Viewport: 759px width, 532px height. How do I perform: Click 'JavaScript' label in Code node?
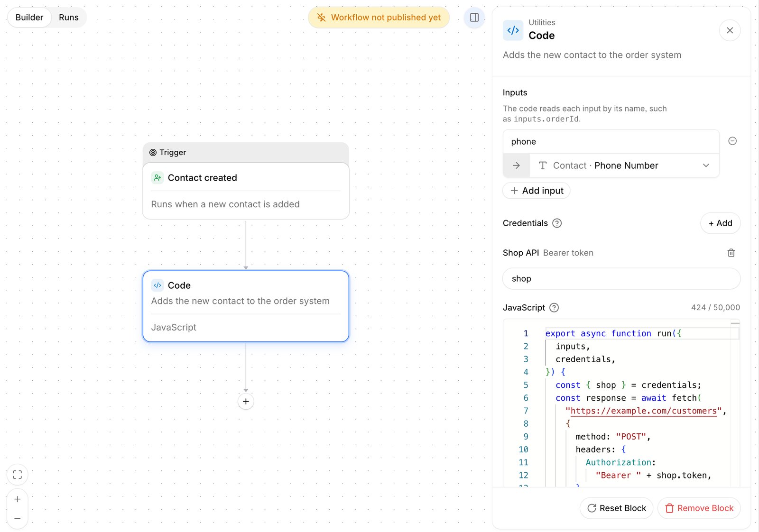(174, 328)
